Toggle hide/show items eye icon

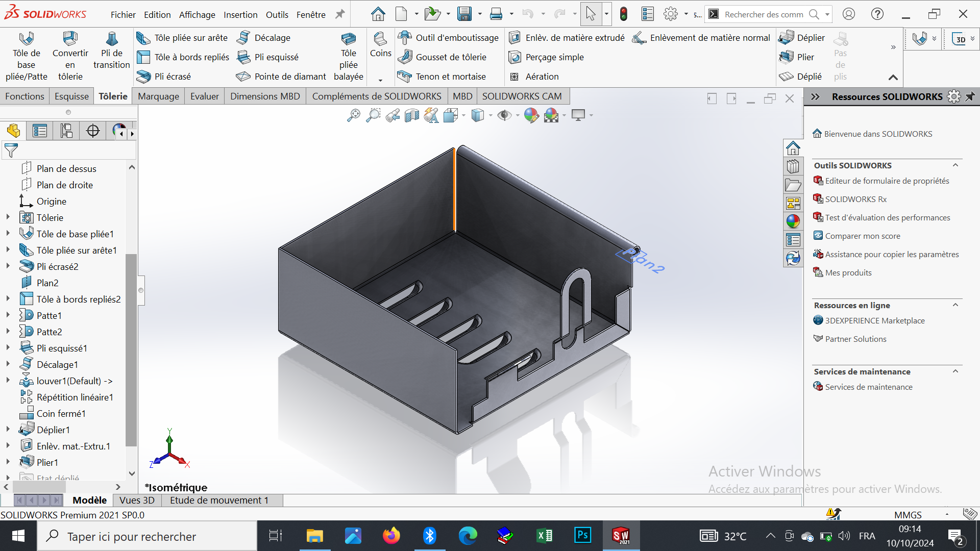point(504,116)
